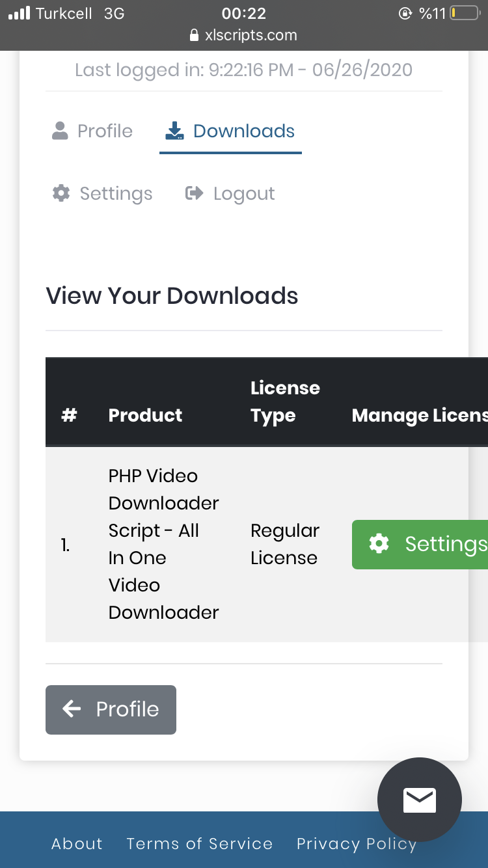Switch to the Profile tab

click(92, 131)
